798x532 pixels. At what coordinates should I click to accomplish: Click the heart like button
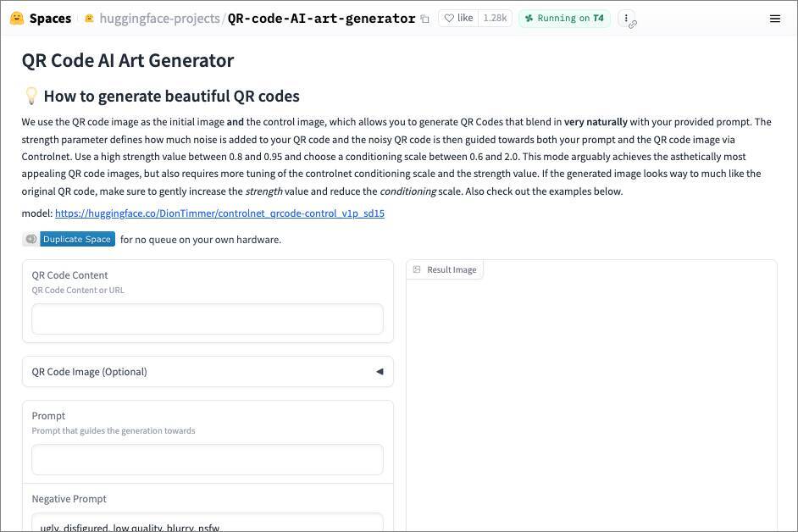458,18
